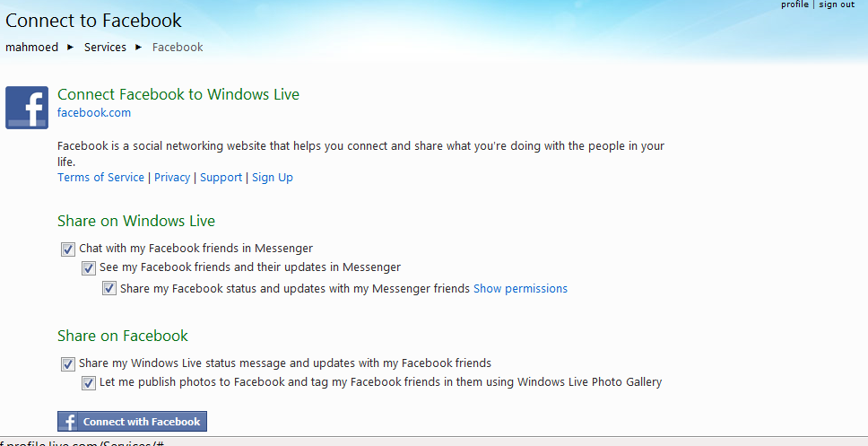Viewport: 868px width, 446px height.
Task: Open the profile link at top right
Action: [794, 4]
